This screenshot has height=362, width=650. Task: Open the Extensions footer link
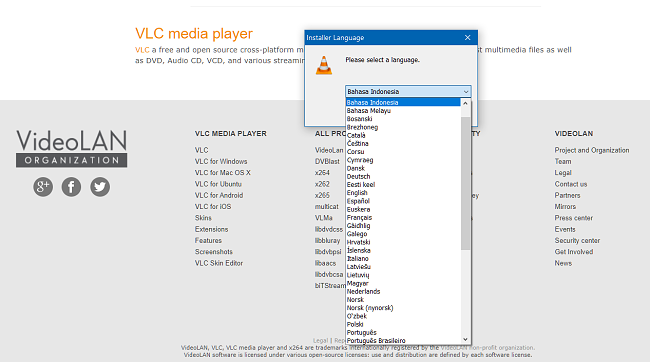pyautogui.click(x=211, y=229)
